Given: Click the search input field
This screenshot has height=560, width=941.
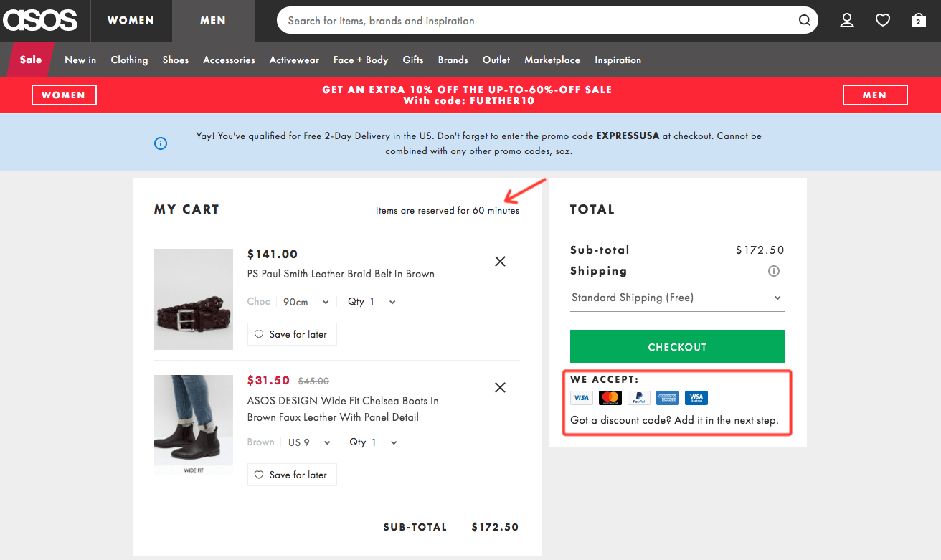Looking at the screenshot, I should coord(538,20).
